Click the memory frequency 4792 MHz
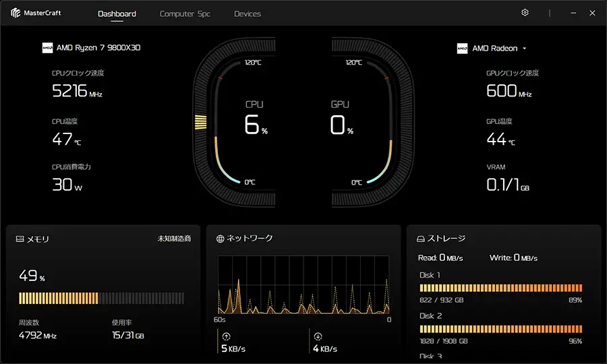The image size is (607, 364). click(x=38, y=335)
